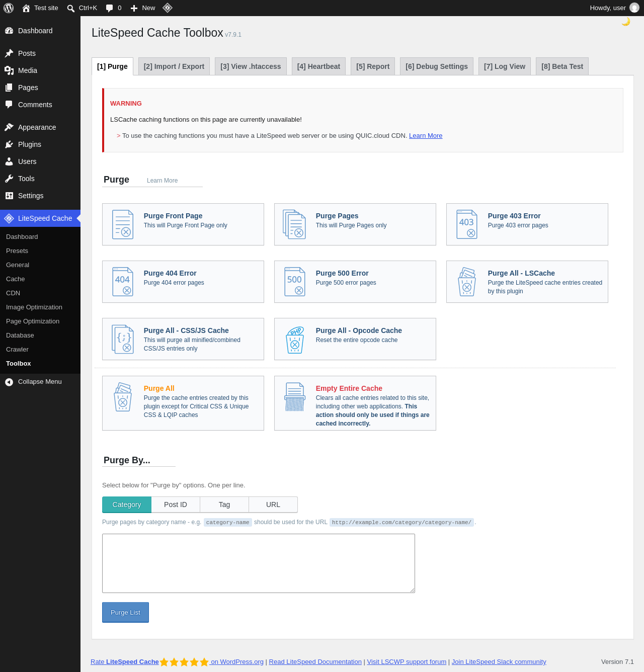
Task: Select the URL purge-by option
Action: 273,505
